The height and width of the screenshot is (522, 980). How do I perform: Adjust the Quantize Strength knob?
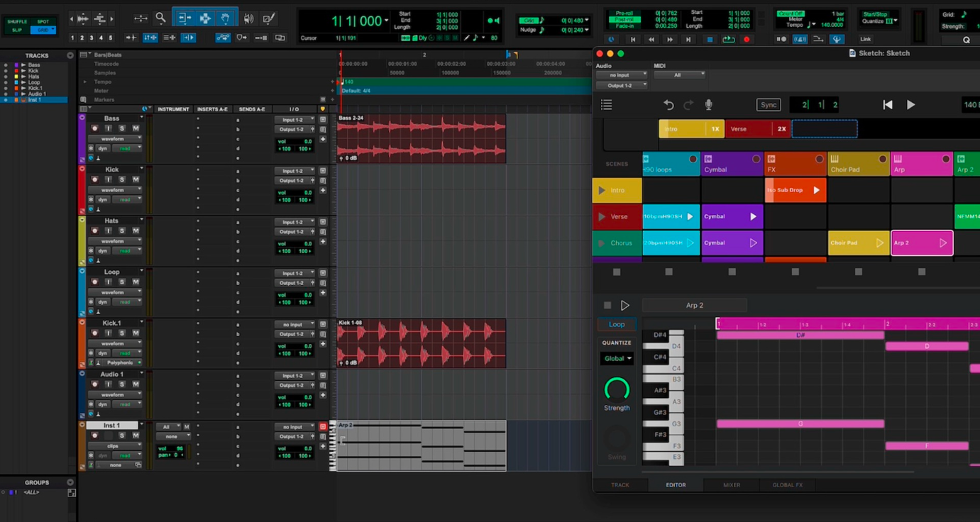[x=617, y=389]
